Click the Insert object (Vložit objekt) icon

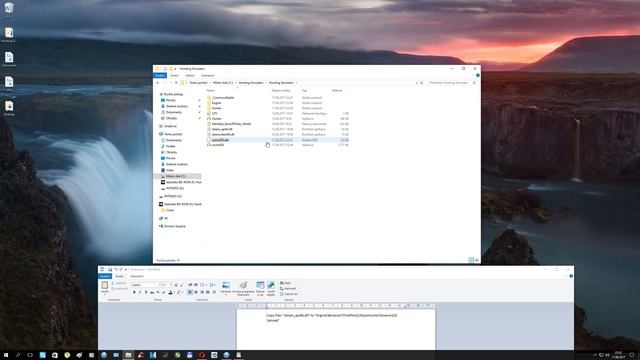(271, 285)
